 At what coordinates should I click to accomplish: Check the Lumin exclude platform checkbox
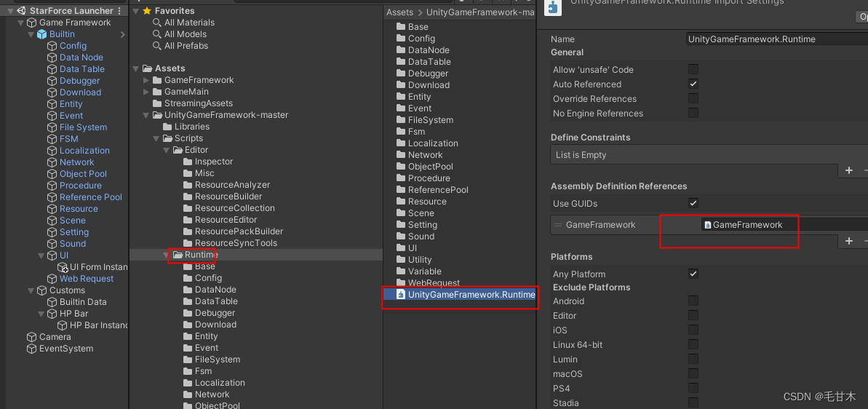[x=693, y=360]
